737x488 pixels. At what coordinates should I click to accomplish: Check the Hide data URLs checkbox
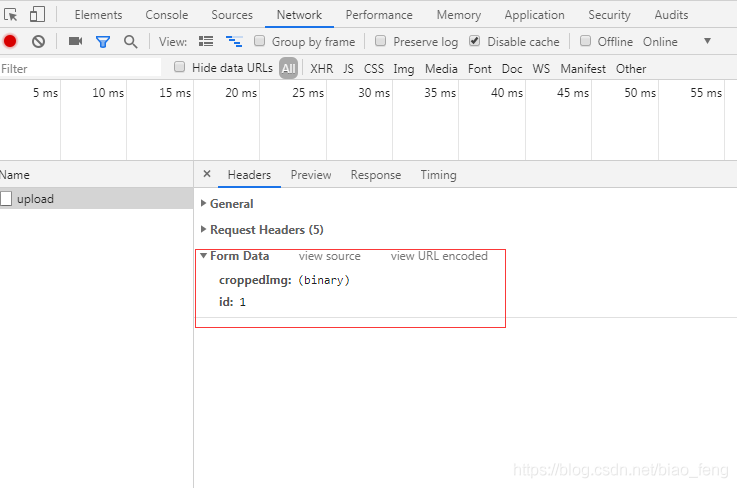coord(180,68)
